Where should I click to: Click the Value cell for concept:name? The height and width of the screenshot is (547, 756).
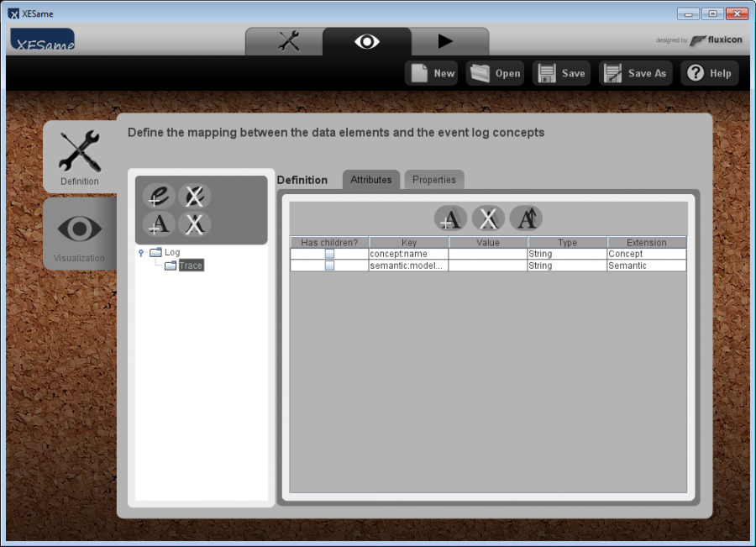pyautogui.click(x=487, y=254)
